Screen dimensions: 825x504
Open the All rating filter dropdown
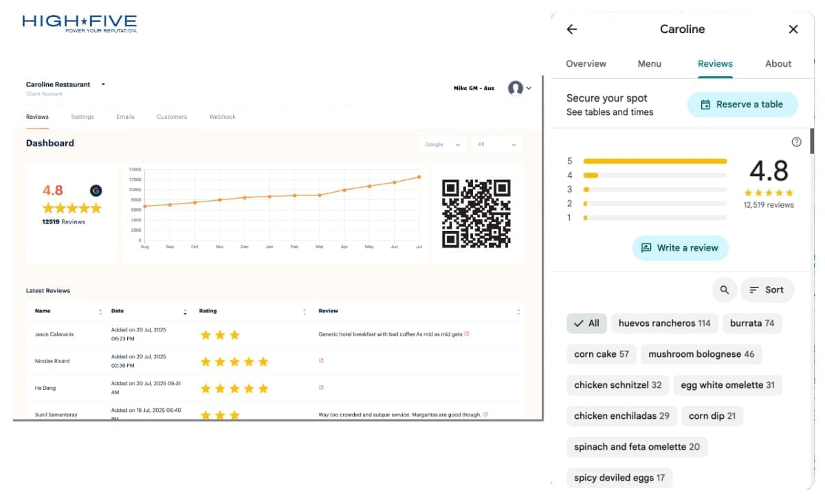pyautogui.click(x=496, y=144)
